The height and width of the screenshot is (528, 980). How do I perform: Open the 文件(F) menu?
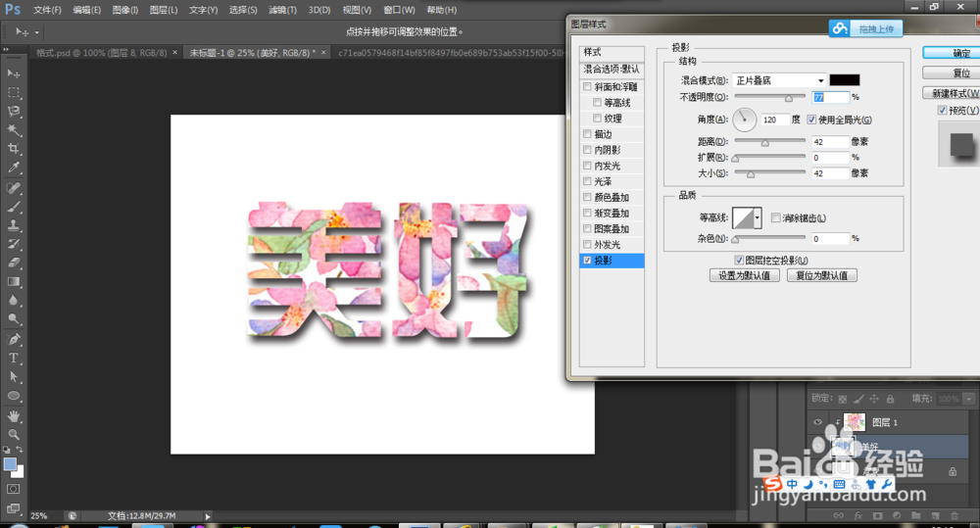(47, 10)
